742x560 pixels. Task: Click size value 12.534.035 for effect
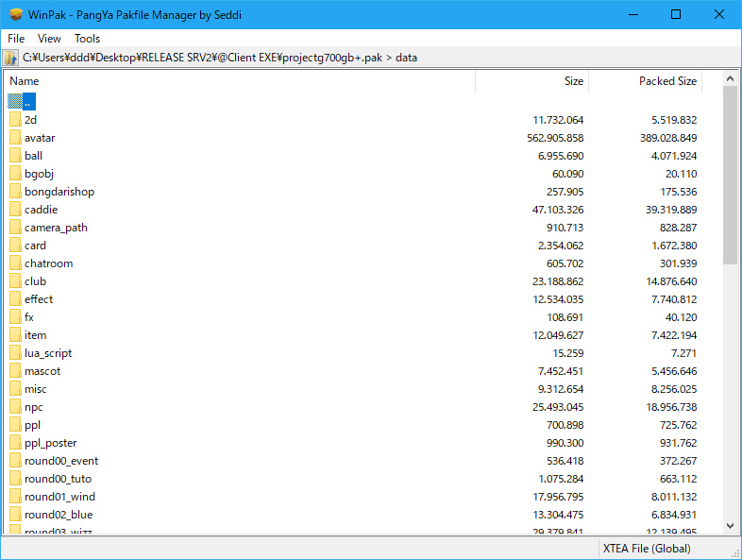pyautogui.click(x=558, y=299)
